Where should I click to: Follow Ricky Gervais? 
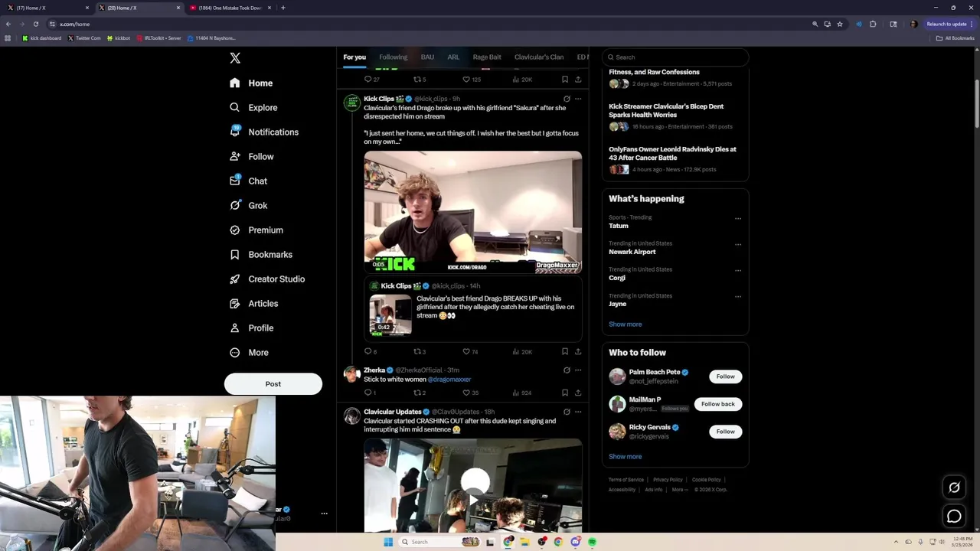pyautogui.click(x=725, y=432)
